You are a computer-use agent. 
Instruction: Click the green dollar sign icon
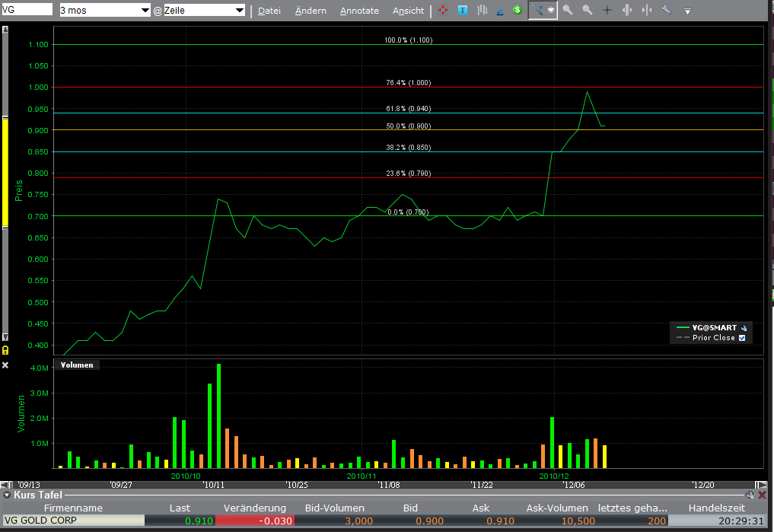click(x=518, y=11)
